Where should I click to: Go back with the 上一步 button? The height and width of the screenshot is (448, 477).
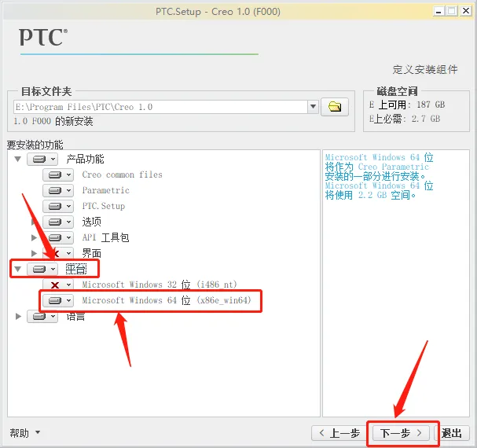(x=339, y=433)
